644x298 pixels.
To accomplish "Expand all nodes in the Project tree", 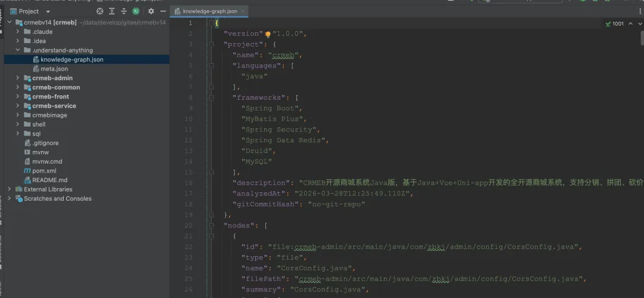I will (x=112, y=11).
